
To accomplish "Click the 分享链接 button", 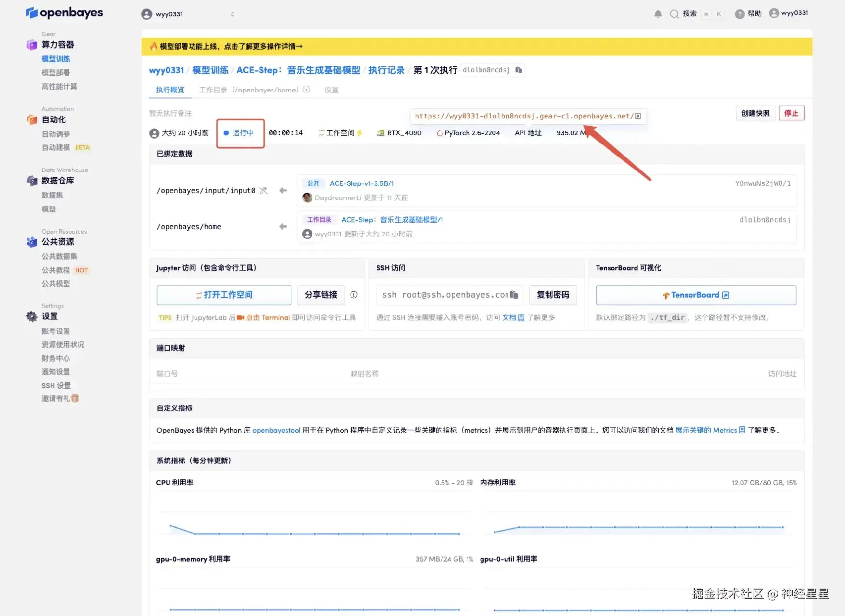I will (321, 295).
